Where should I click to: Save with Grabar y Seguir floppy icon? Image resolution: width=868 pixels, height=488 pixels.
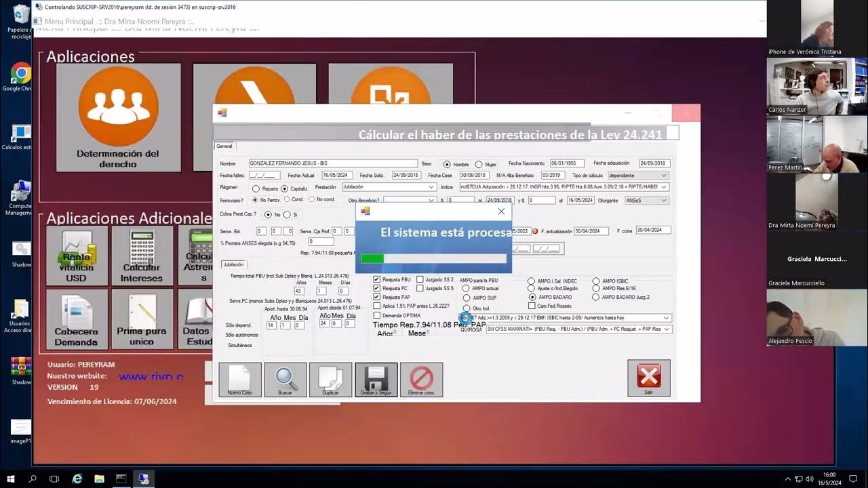[376, 379]
